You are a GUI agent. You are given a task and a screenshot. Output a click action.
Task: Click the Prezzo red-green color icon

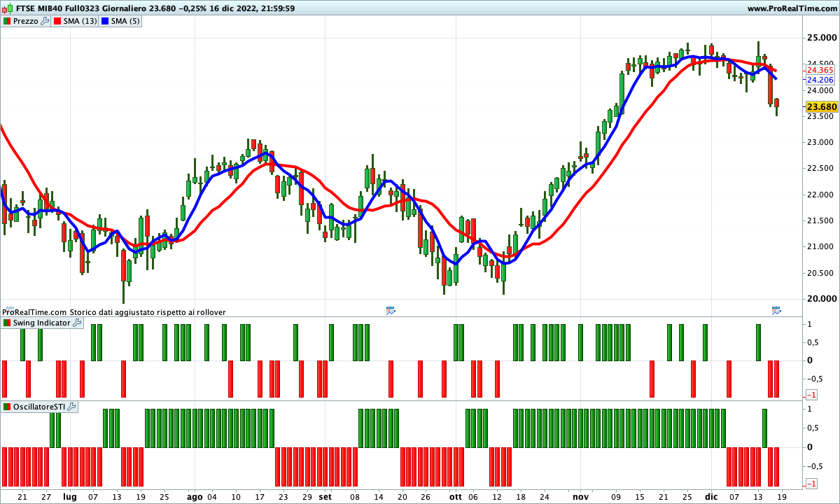7,22
